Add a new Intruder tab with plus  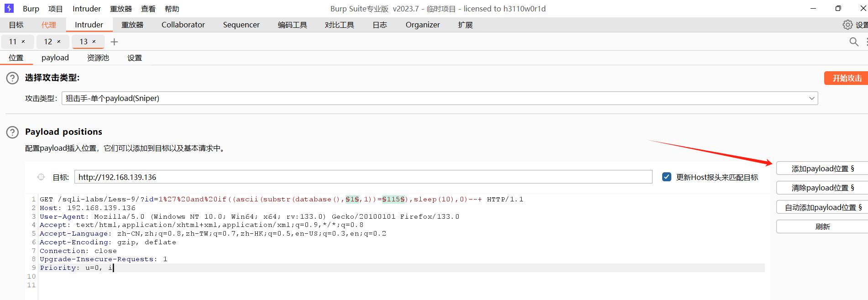pos(114,42)
